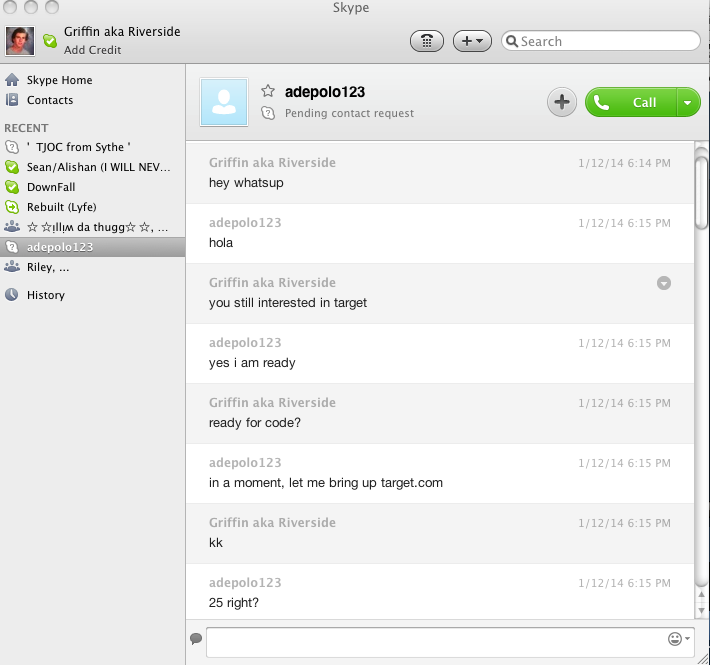Open the plus add-contact dropdown in toolbar

(472, 41)
